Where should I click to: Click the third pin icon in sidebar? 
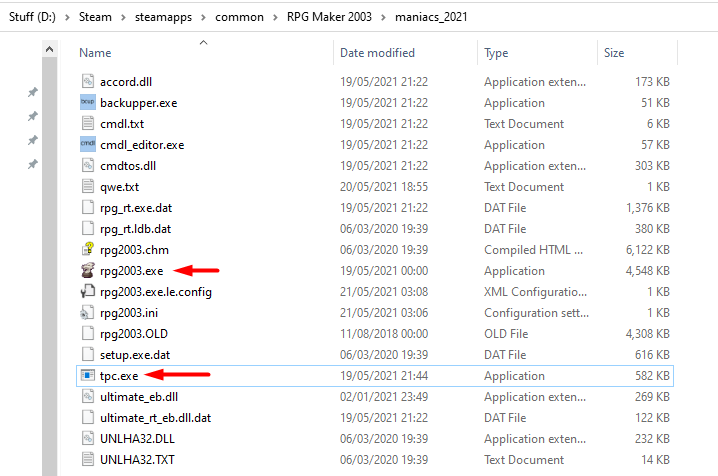pyautogui.click(x=33, y=140)
